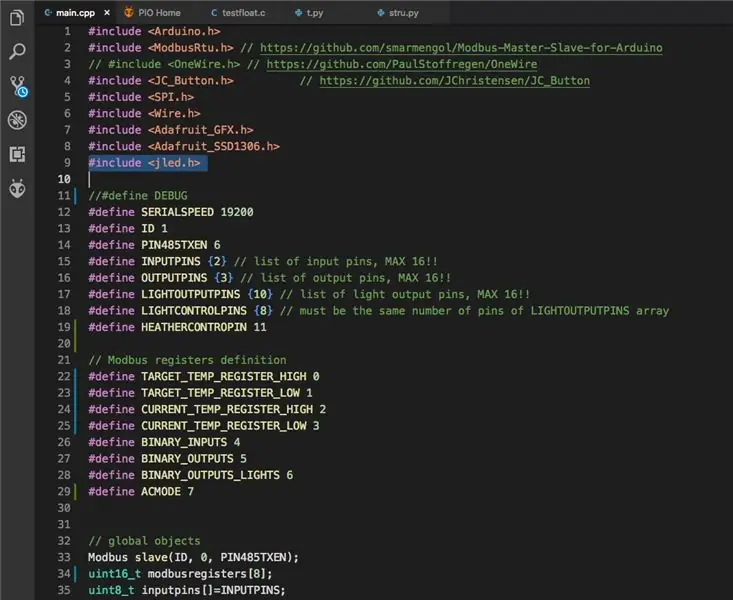This screenshot has width=733, height=600.
Task: Click the HEATHERCONTROPIN 11 define
Action: pyautogui.click(x=177, y=327)
